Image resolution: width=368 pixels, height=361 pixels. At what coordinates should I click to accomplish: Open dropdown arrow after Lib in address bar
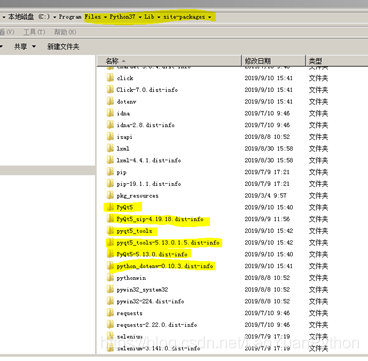tap(158, 17)
